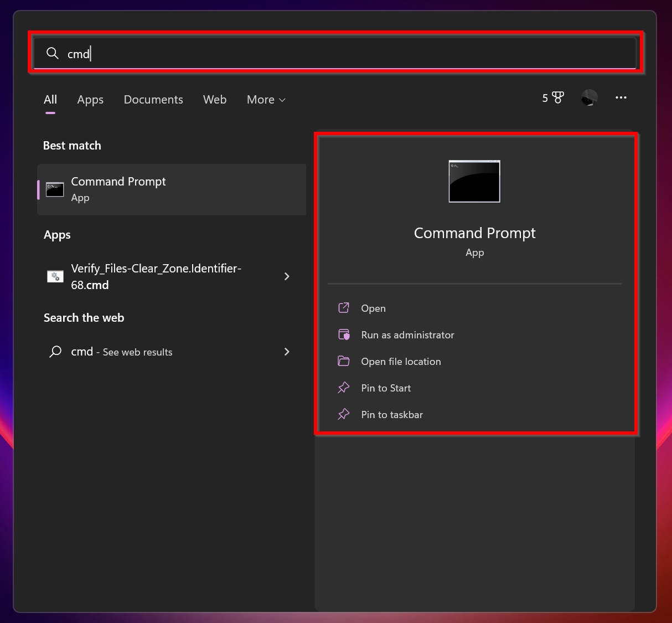Expand the Verify_Files cmd result chevron
672x623 pixels.
click(x=287, y=276)
